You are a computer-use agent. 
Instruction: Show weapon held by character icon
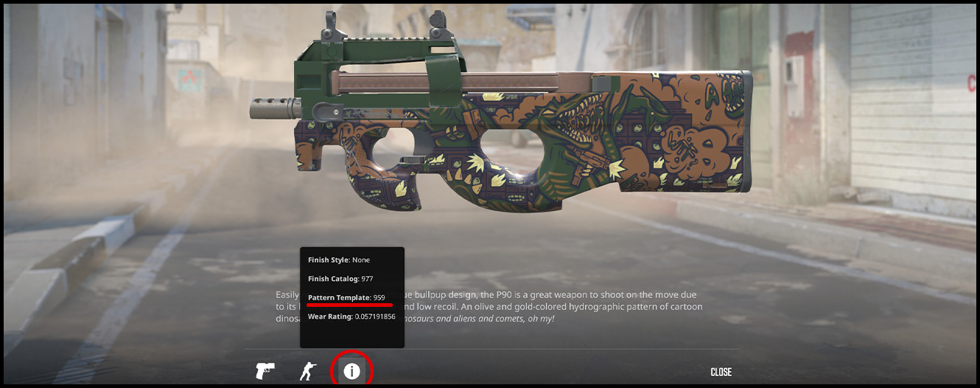pyautogui.click(x=307, y=371)
